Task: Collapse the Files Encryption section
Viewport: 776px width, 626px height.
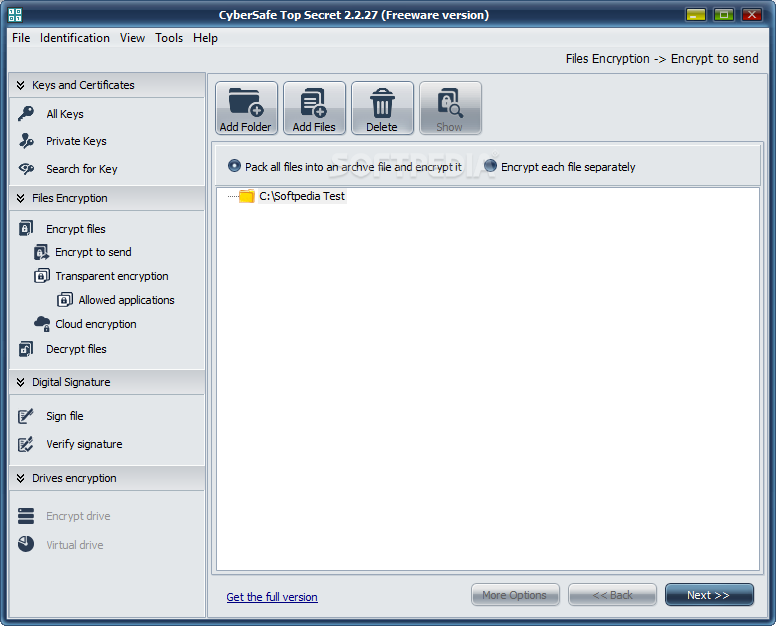Action: click(20, 198)
